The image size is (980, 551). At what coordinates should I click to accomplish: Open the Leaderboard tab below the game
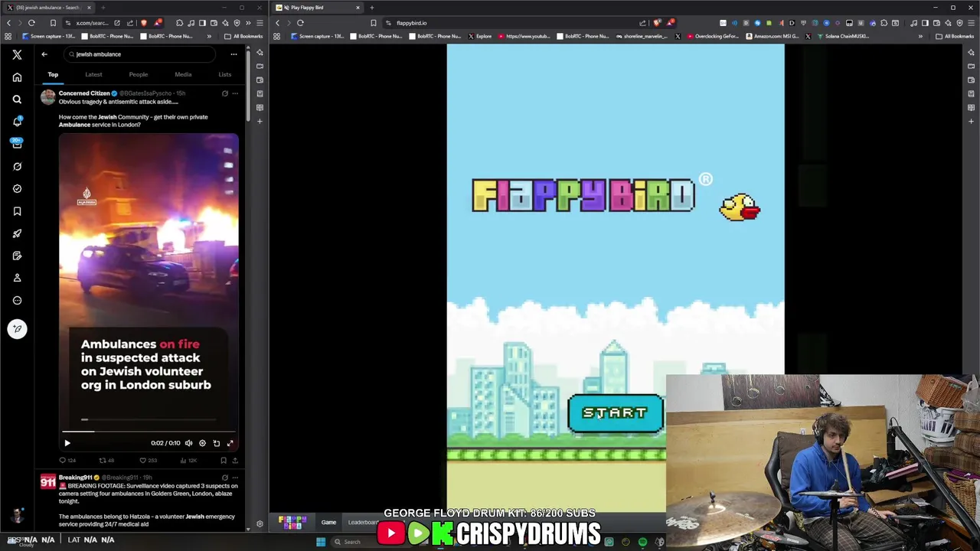coord(363,523)
